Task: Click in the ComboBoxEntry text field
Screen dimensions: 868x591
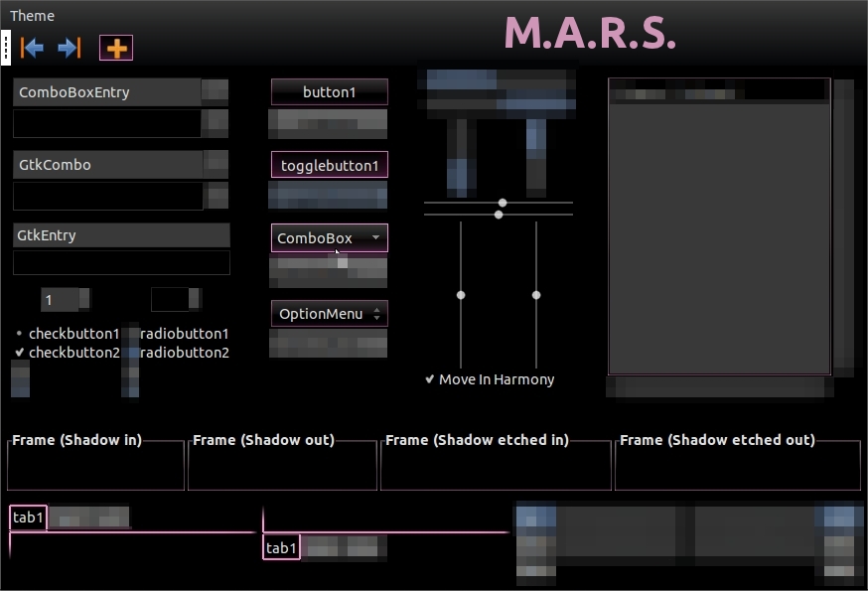Action: (107, 92)
